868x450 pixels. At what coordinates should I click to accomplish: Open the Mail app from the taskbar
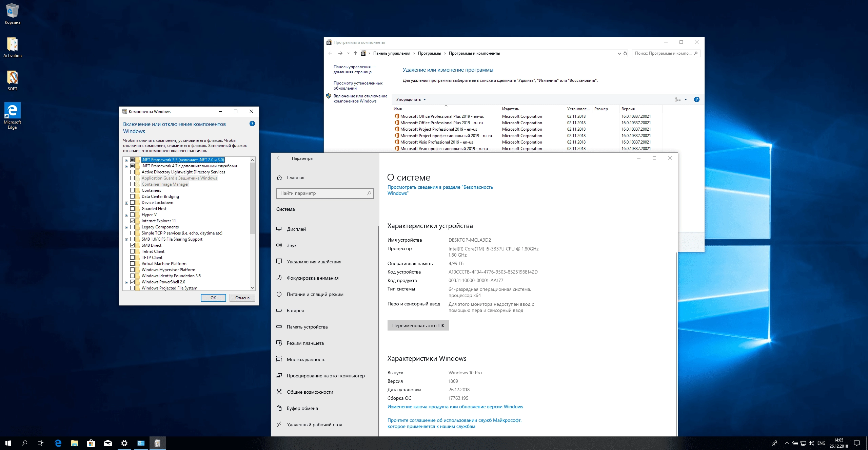tap(108, 443)
